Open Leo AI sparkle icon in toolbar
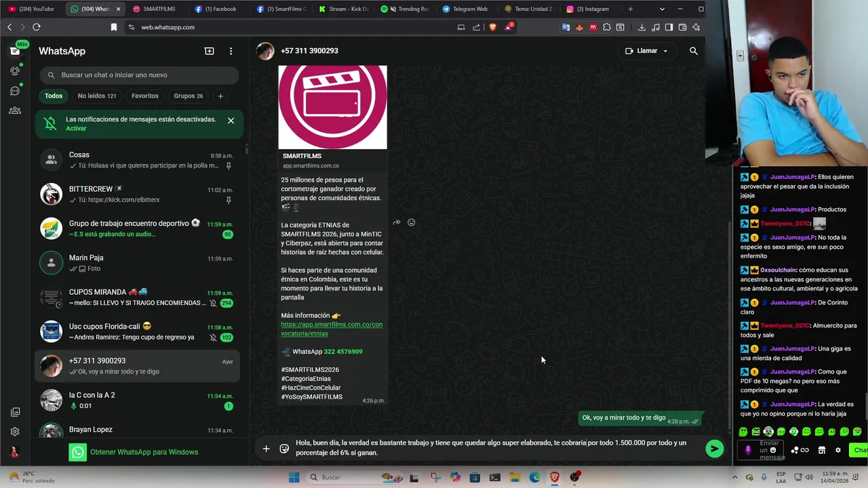Image resolution: width=868 pixels, height=488 pixels. (696, 27)
